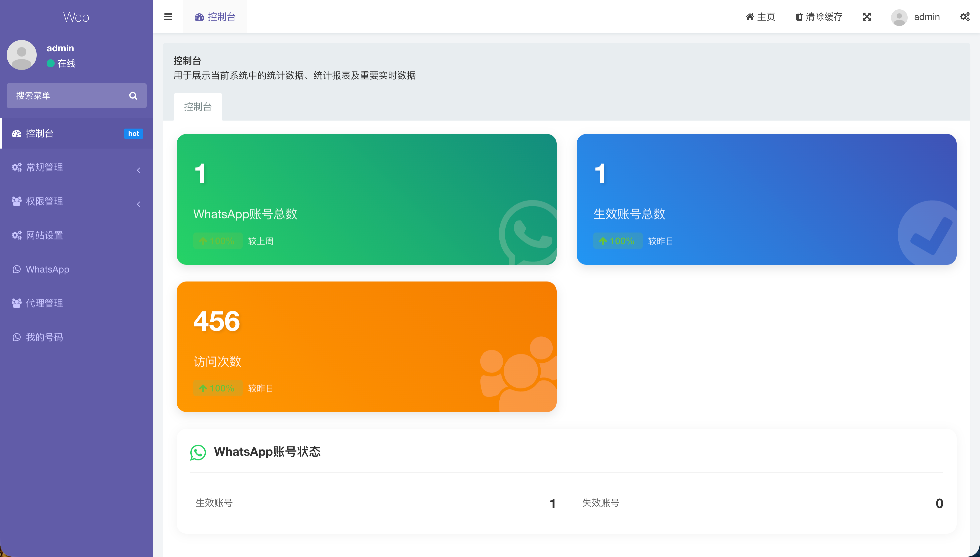Open 我的号码 in the sidebar
Viewport: 980px width, 557px height.
point(77,337)
